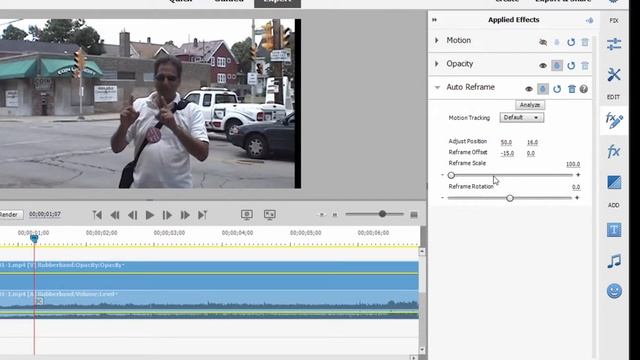Reset the Motion effect
The height and width of the screenshot is (360, 640).
pyautogui.click(x=571, y=42)
